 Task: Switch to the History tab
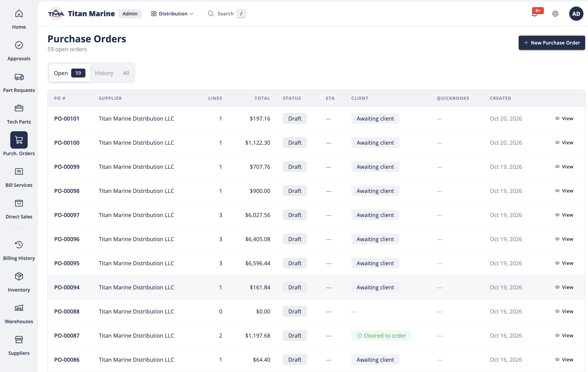click(104, 73)
